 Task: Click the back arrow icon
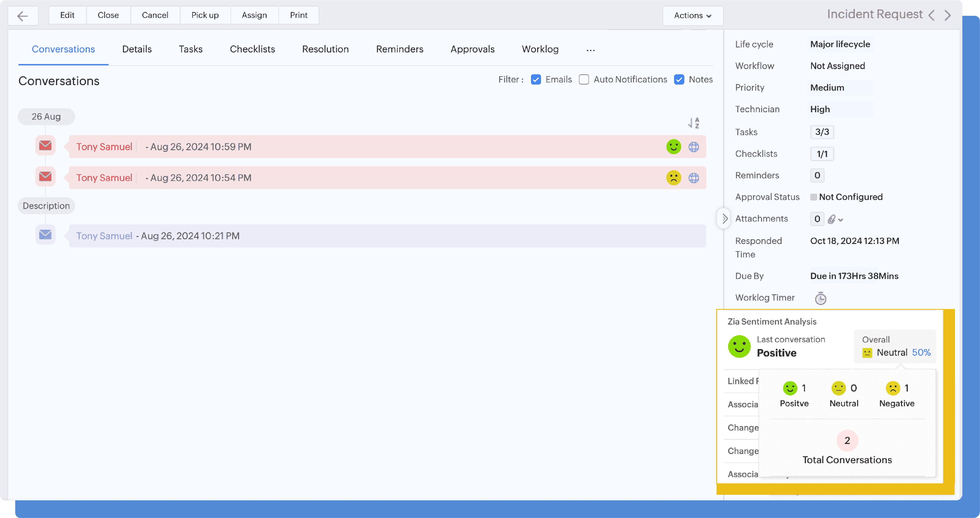point(23,16)
